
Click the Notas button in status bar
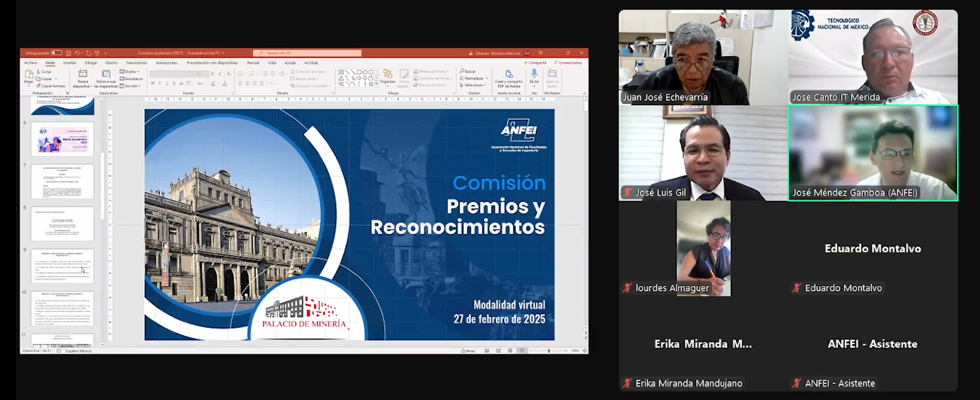click(468, 351)
